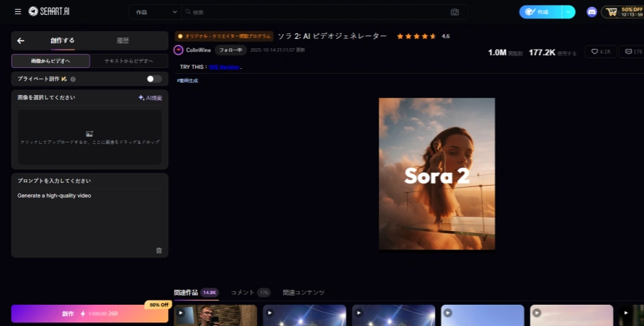The image size is (644, 326).
Task: Click the ソラ 2: AI ビデオジェネレーター title
Action: click(332, 36)
